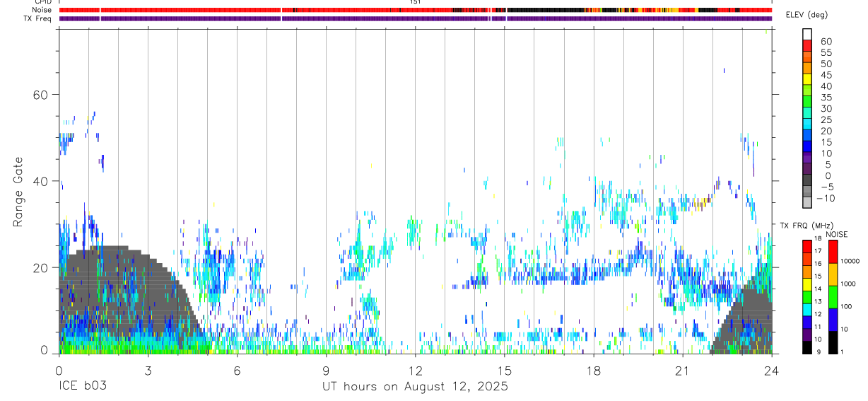Image resolution: width=868 pixels, height=401 pixels.
Task: Click the cyan 12-13 MHz TX FRQ segment
Action: point(807,310)
